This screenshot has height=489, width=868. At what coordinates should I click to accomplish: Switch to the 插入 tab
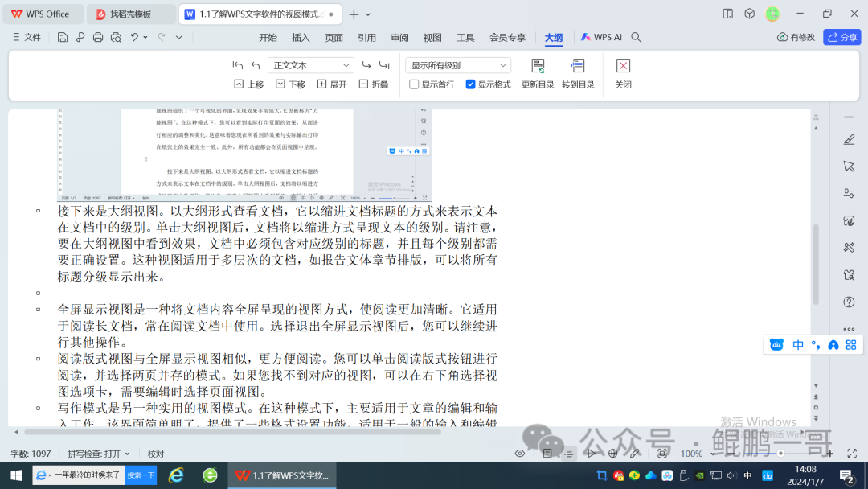pyautogui.click(x=301, y=37)
